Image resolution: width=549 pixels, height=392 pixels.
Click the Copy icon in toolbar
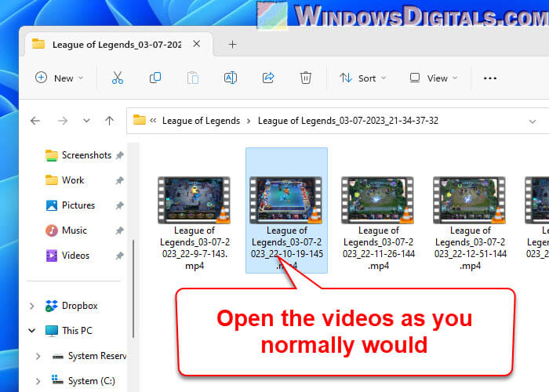pos(155,78)
